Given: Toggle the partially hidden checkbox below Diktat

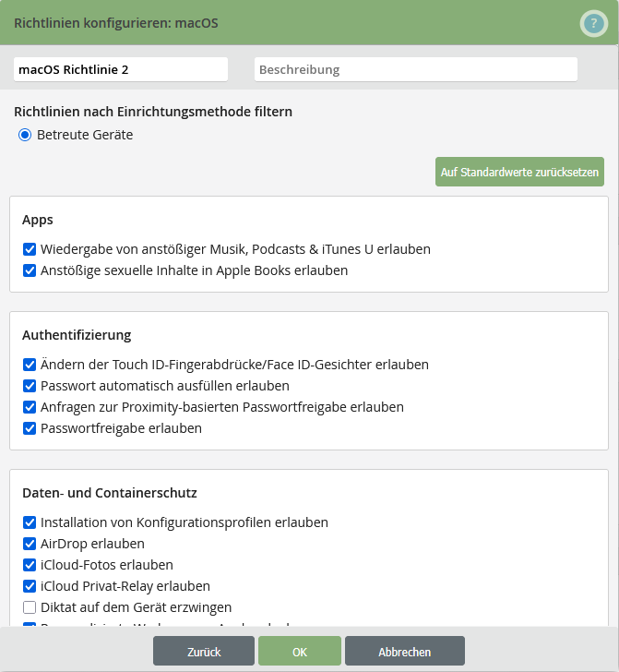Looking at the screenshot, I should [x=30, y=625].
